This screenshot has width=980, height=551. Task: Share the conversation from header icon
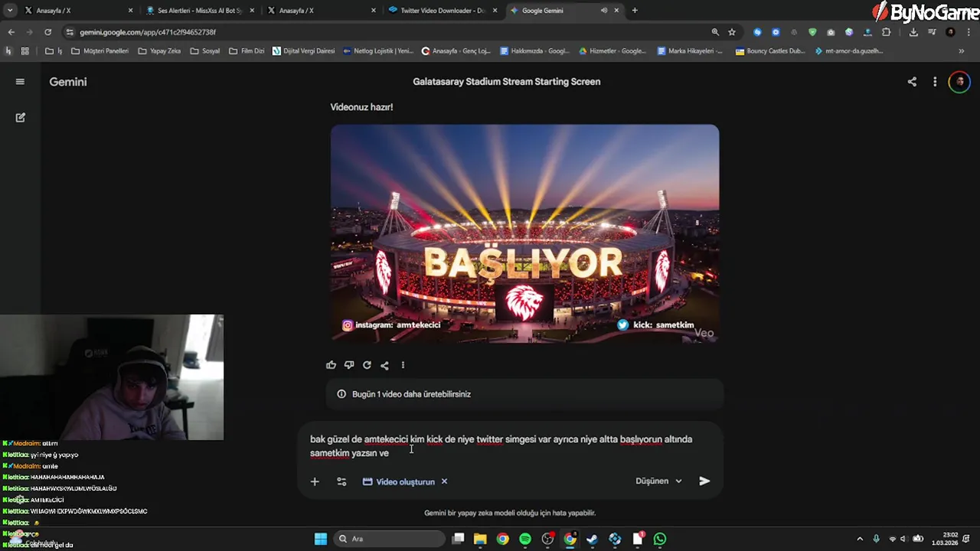(912, 82)
